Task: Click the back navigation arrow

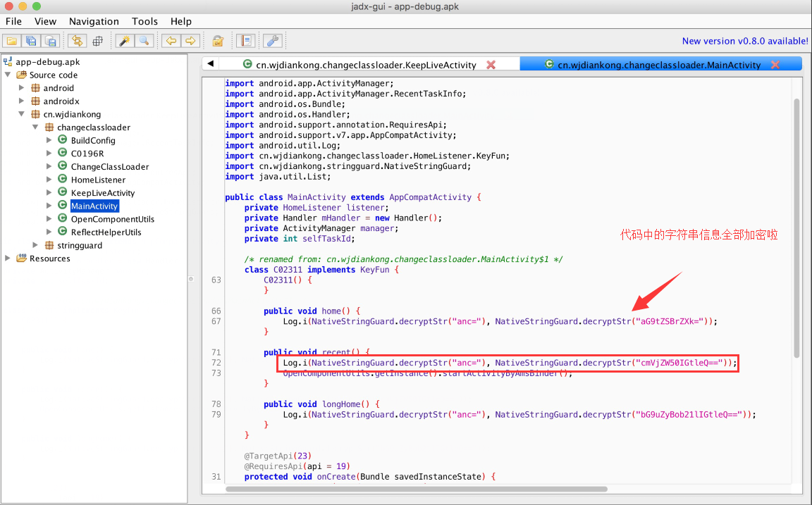Action: [x=171, y=41]
